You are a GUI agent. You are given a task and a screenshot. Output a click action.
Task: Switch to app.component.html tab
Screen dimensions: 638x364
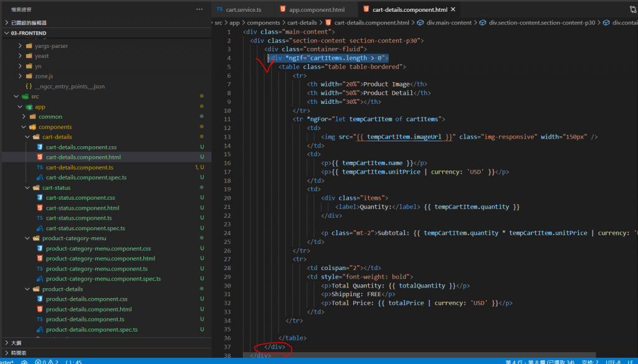click(316, 9)
